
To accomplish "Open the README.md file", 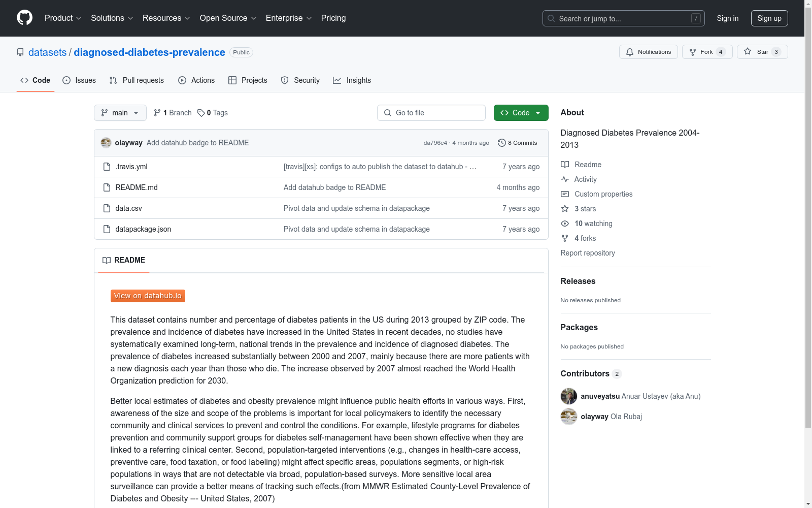I will click(x=137, y=187).
